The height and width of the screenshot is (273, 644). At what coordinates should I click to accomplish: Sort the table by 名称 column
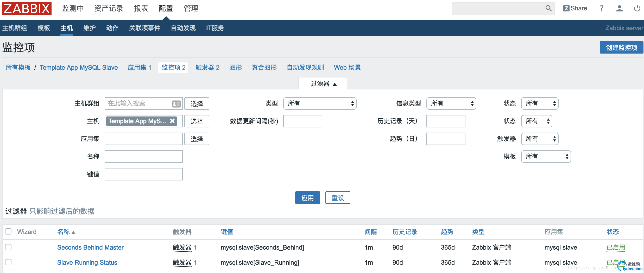[66, 232]
